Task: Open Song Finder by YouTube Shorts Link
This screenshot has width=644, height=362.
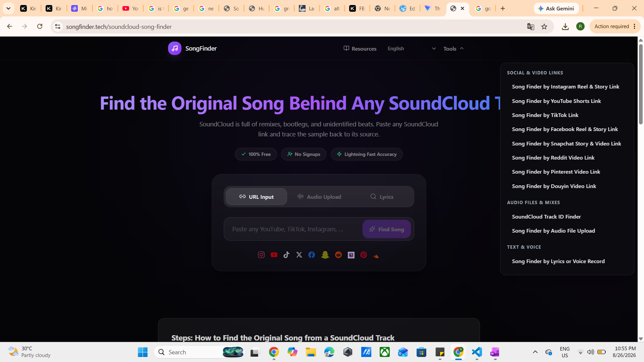Action: click(556, 101)
